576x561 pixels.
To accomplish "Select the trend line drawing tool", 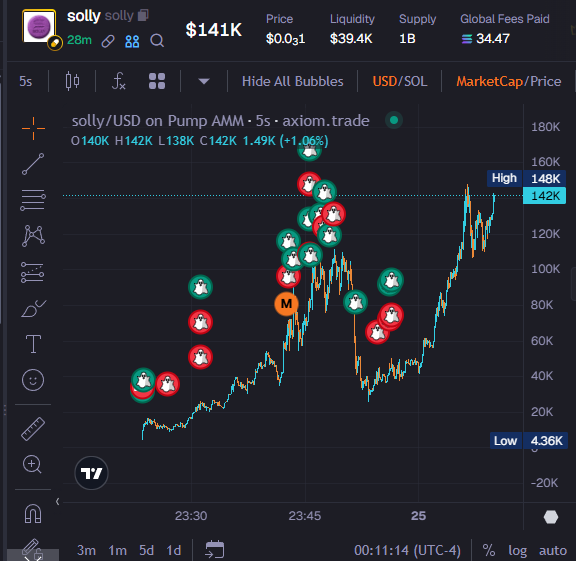I will pos(33,164).
